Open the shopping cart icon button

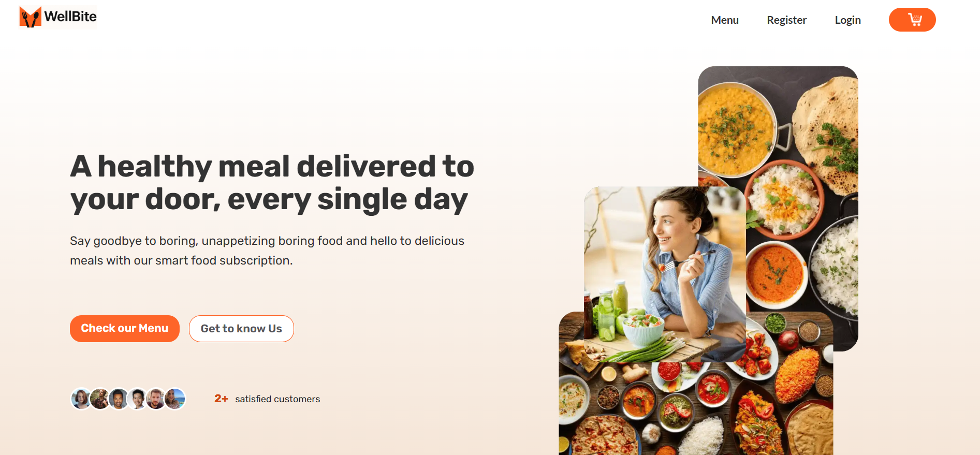tap(912, 20)
